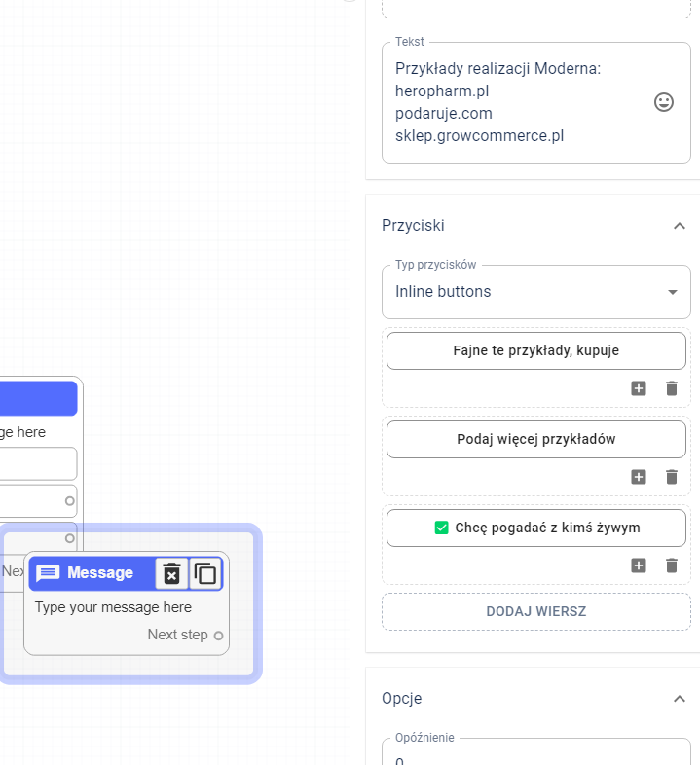Remove the 'Podaj więcej przykładów' button row
The height and width of the screenshot is (765, 700).
click(x=671, y=477)
